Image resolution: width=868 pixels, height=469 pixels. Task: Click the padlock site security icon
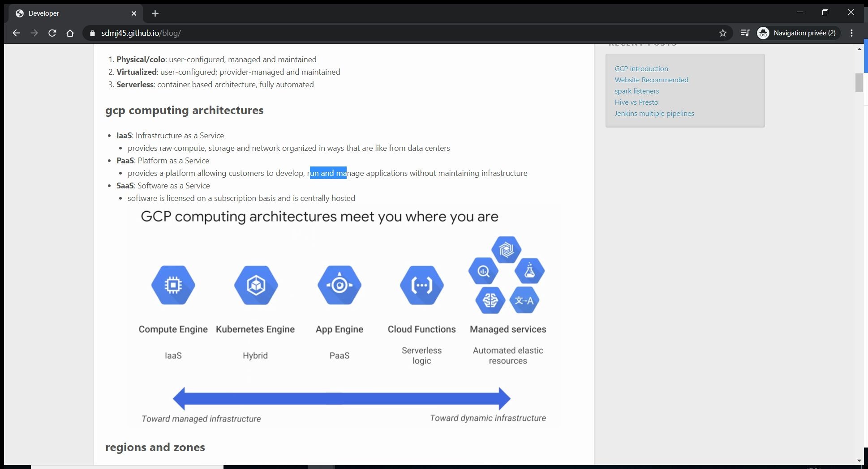pyautogui.click(x=93, y=33)
